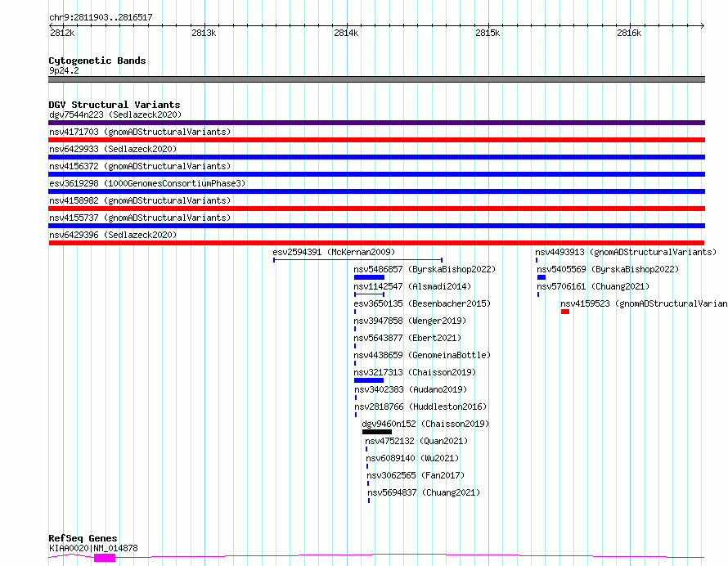
Task: Click the blue nsv5486857 variant bar
Action: point(369,277)
